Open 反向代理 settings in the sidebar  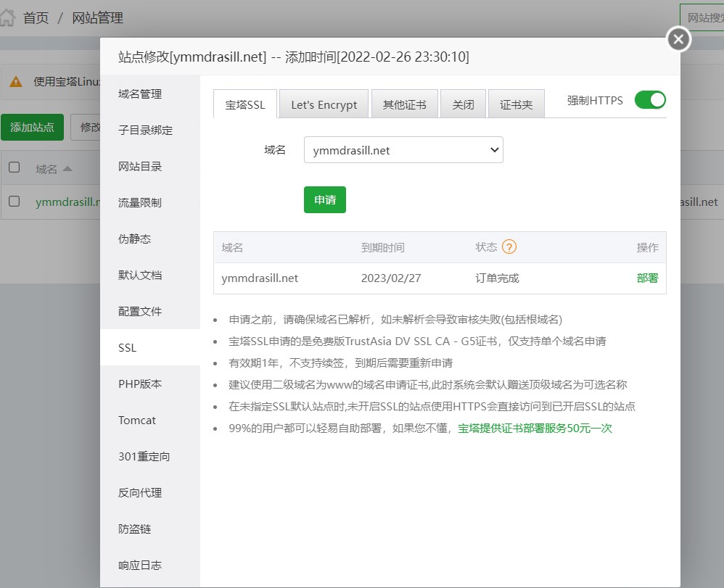140,492
